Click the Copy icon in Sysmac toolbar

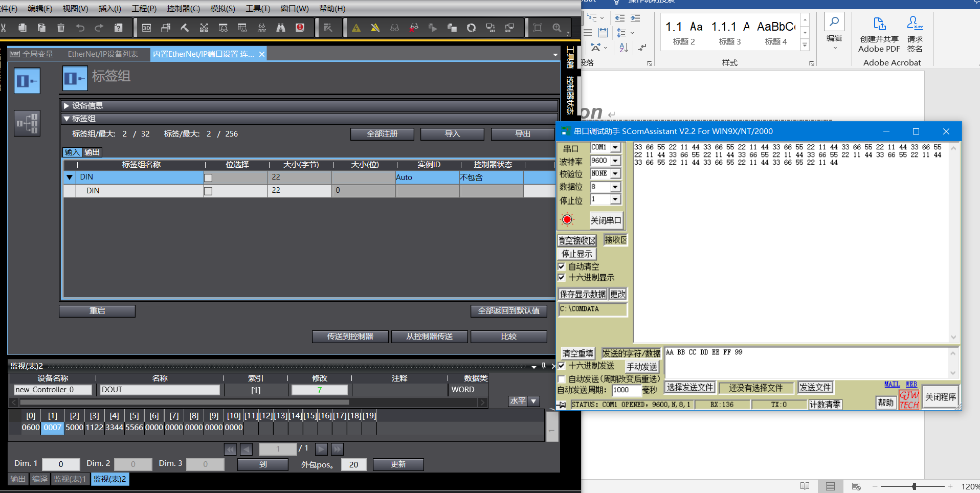point(22,28)
